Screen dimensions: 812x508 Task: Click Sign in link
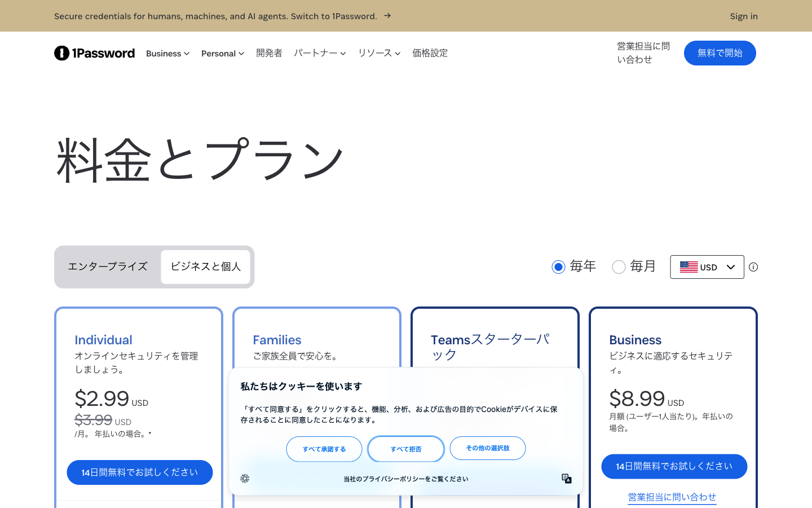coord(744,16)
